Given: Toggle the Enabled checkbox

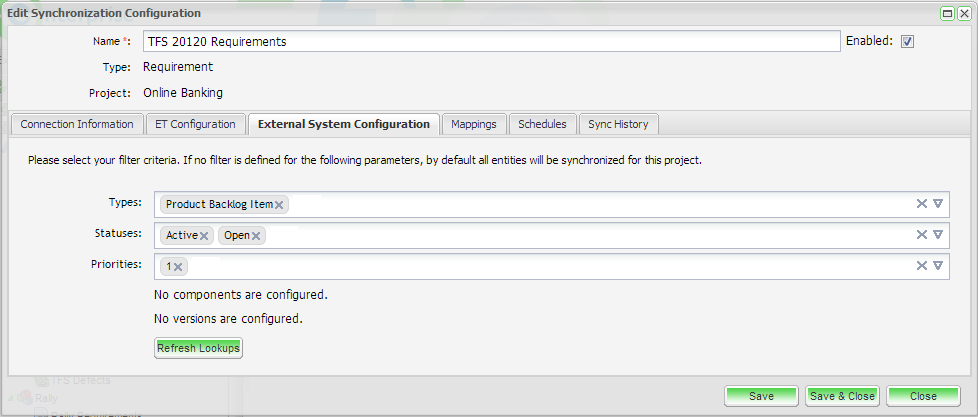Looking at the screenshot, I should [x=908, y=42].
